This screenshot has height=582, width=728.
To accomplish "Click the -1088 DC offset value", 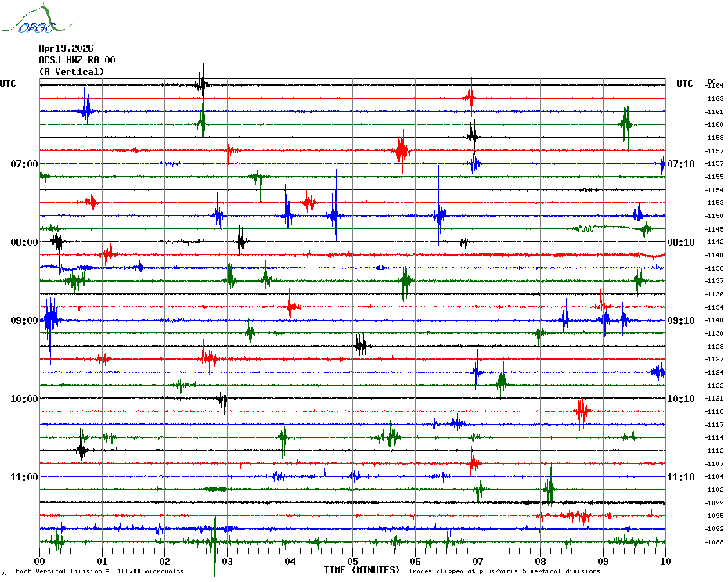I will click(714, 542).
